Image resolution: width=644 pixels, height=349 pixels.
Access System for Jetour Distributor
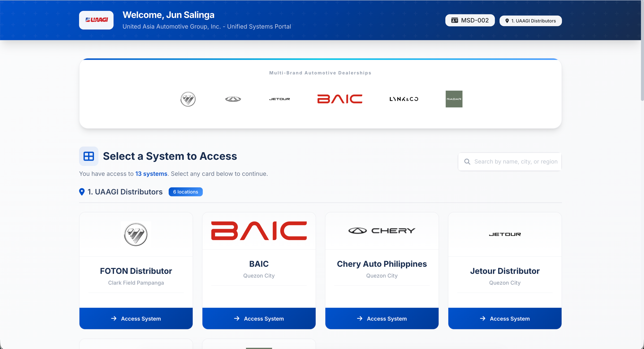[x=505, y=318]
